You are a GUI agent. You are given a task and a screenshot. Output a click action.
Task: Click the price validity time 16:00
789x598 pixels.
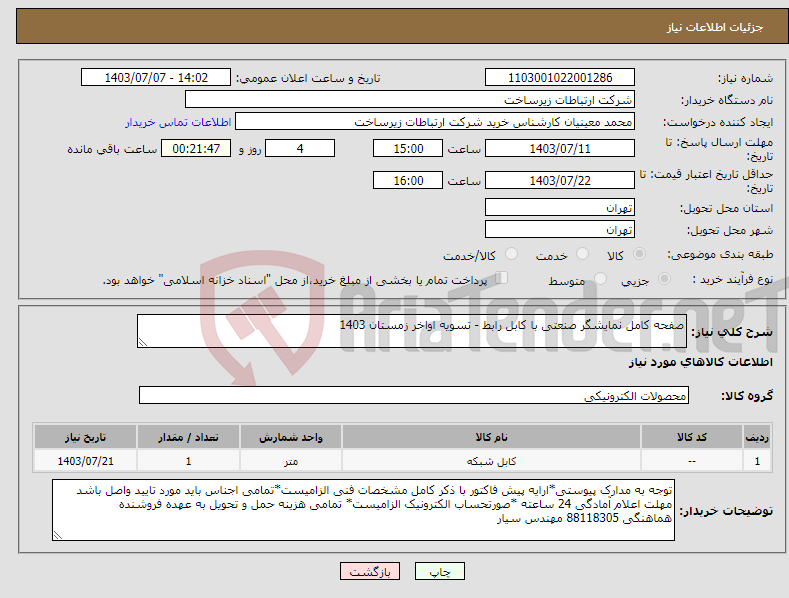tap(408, 180)
